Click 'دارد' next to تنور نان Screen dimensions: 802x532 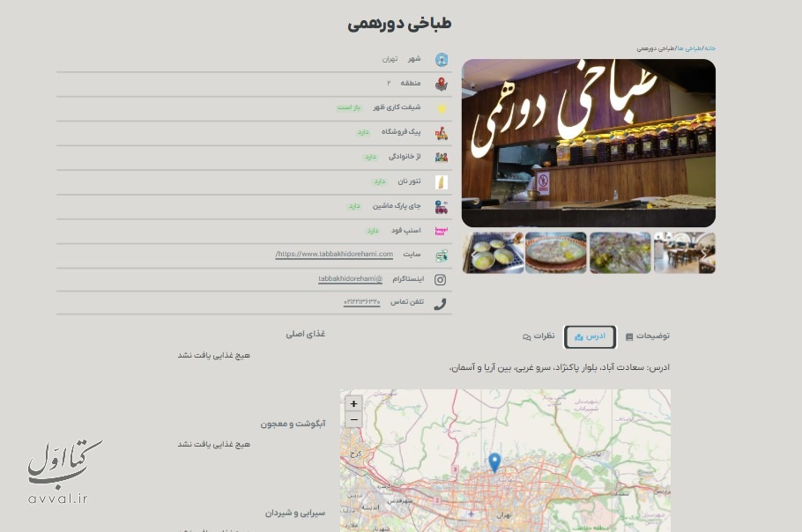pos(379,181)
